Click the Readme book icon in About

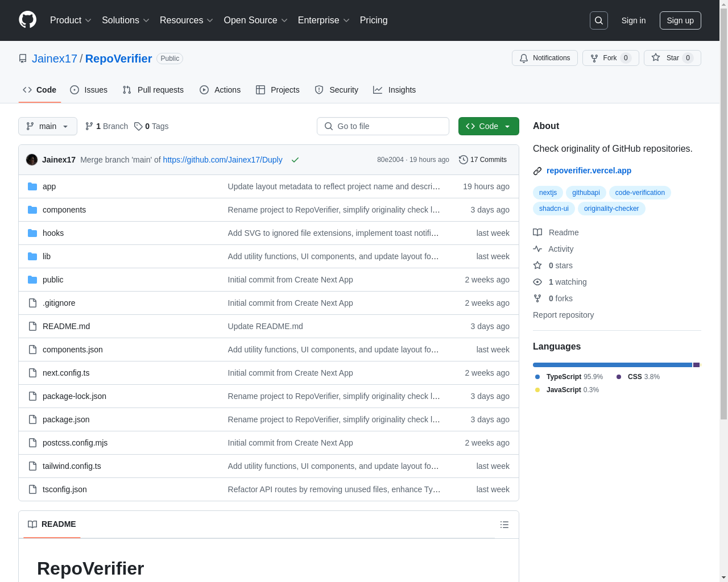coord(537,232)
